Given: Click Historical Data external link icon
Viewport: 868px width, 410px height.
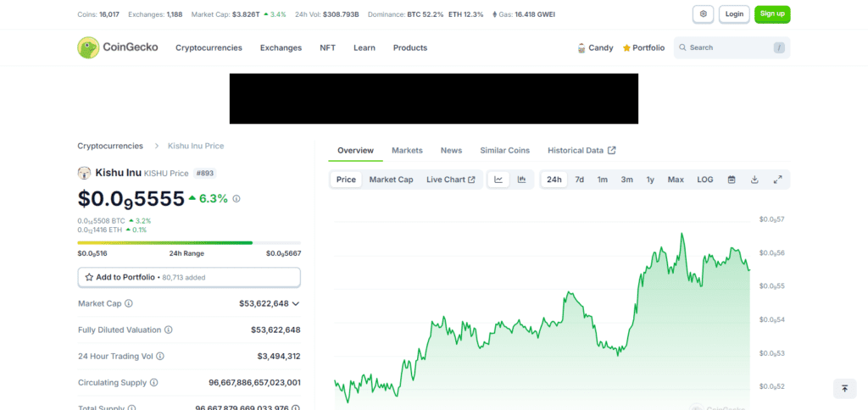Looking at the screenshot, I should (612, 150).
